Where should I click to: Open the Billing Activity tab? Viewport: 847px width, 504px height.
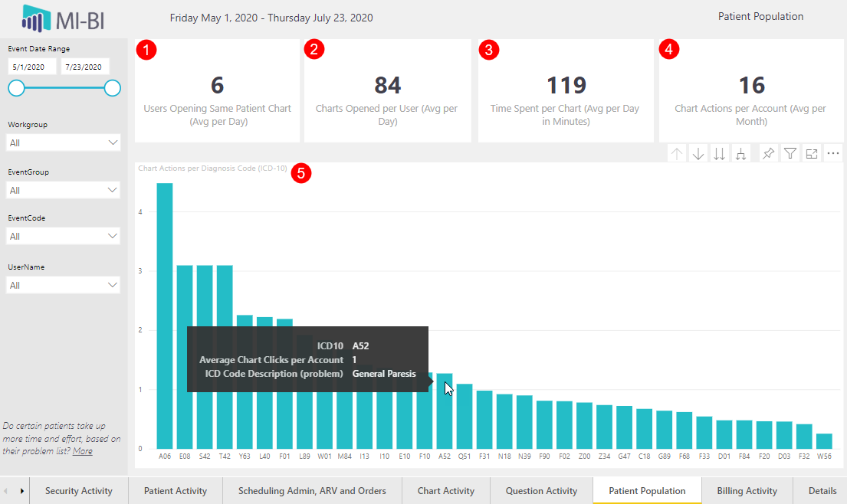coord(747,491)
